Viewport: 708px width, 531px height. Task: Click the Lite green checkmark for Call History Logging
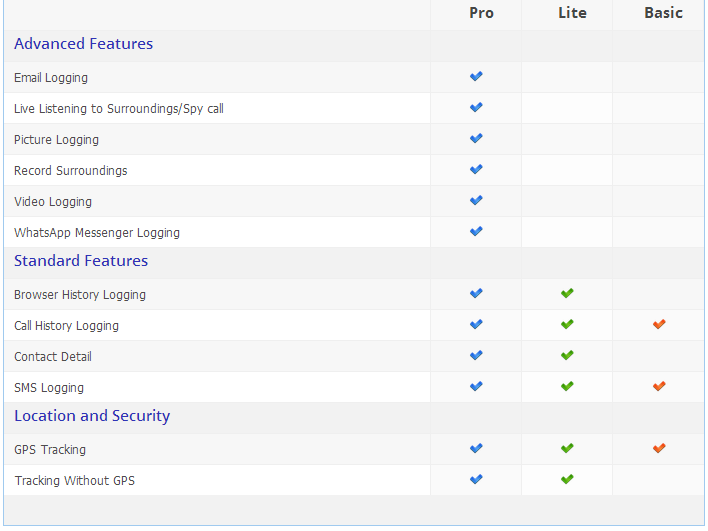(567, 324)
